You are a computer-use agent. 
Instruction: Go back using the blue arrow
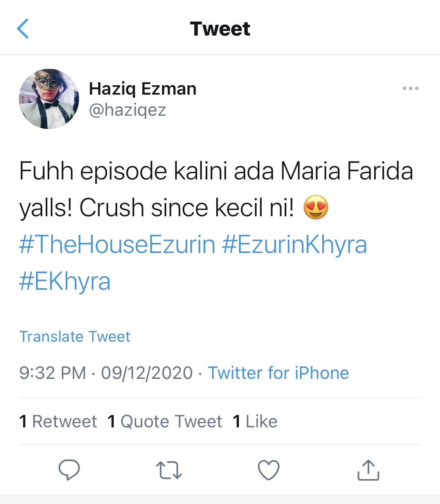point(23,29)
